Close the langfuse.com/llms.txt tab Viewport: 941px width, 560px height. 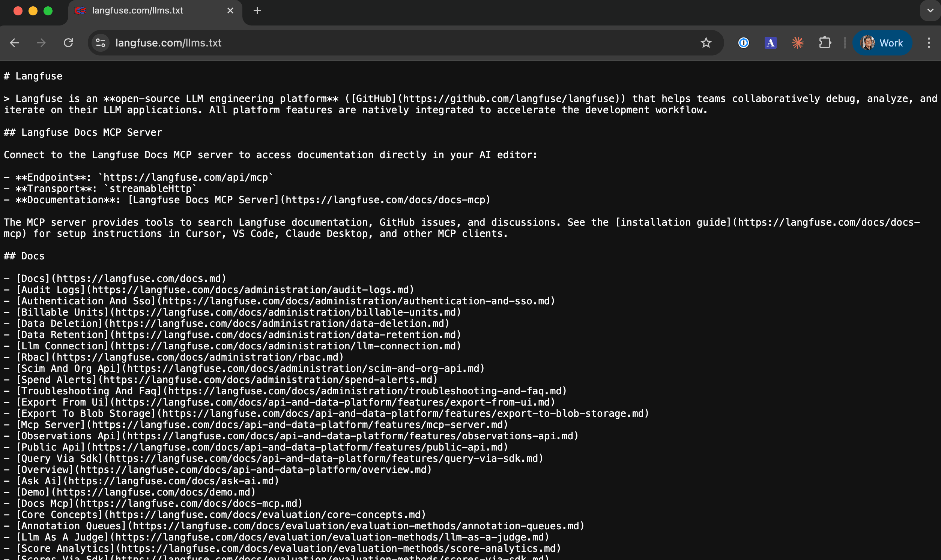pyautogui.click(x=230, y=10)
